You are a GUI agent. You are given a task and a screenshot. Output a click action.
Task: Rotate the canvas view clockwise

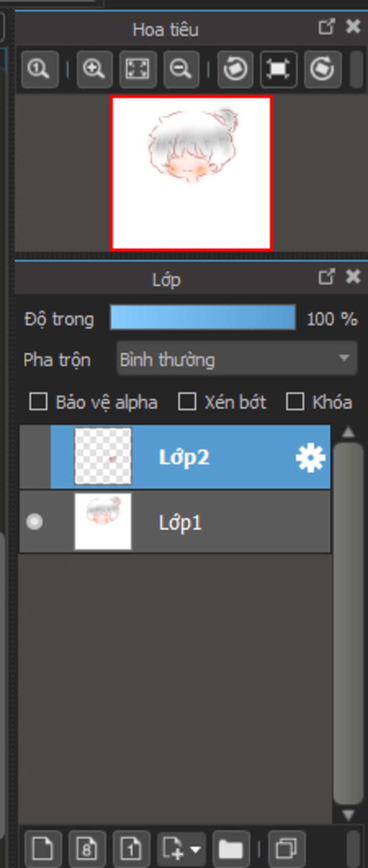pos(322,69)
